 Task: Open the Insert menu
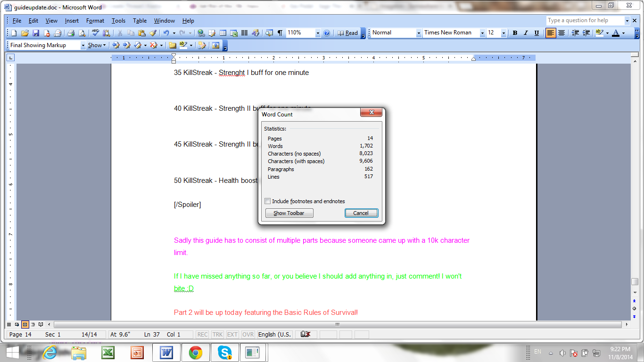(x=72, y=21)
